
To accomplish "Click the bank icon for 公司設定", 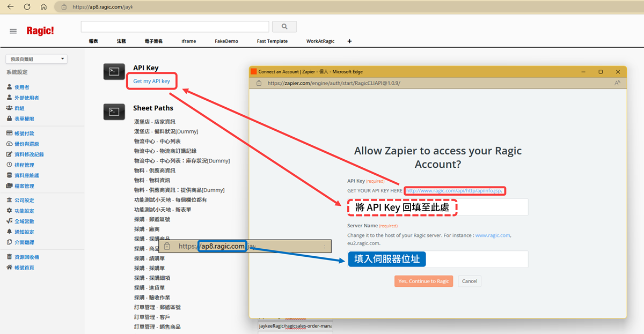I will tap(9, 200).
